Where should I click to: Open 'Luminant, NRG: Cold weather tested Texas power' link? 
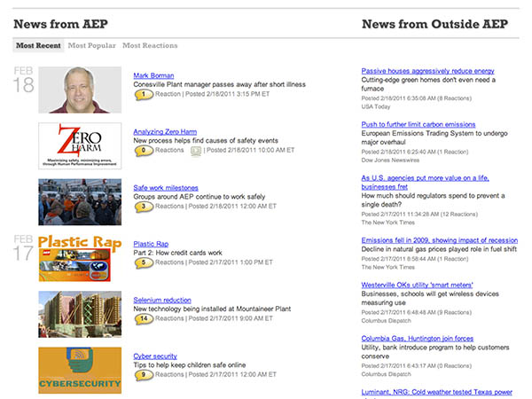pyautogui.click(x=436, y=394)
